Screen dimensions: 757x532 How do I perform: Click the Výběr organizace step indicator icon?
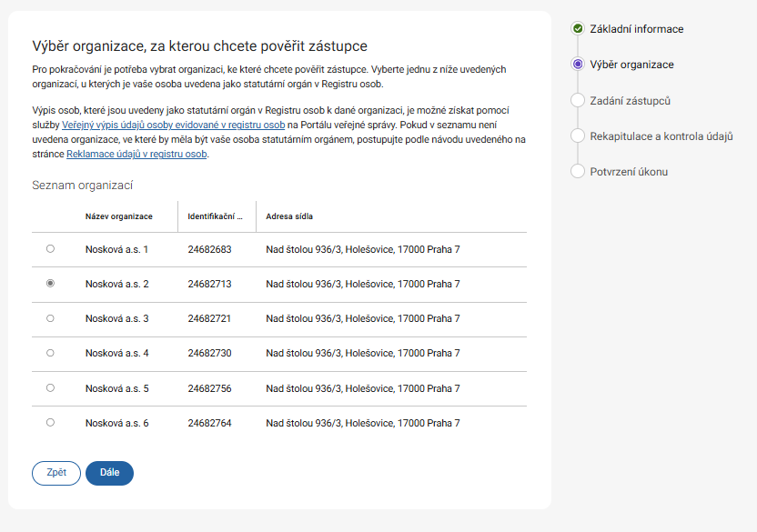578,65
